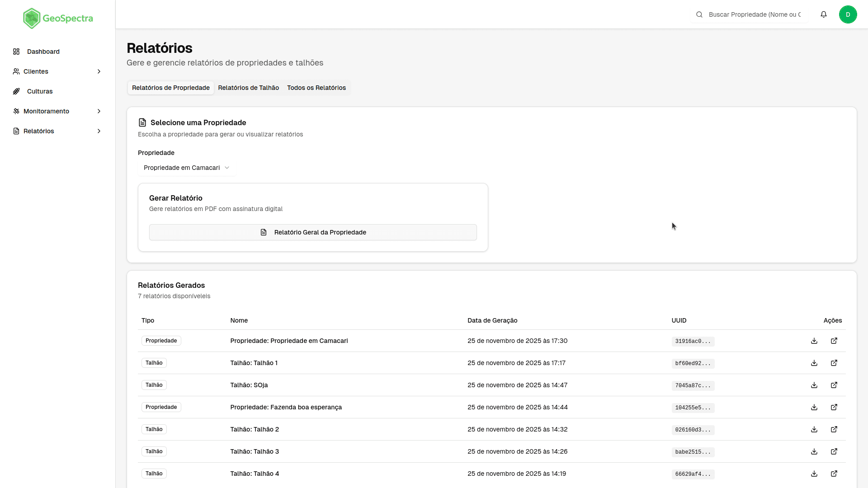The image size is (868, 488).
Task: Click the bf60ed92 UUID badge
Action: (693, 363)
